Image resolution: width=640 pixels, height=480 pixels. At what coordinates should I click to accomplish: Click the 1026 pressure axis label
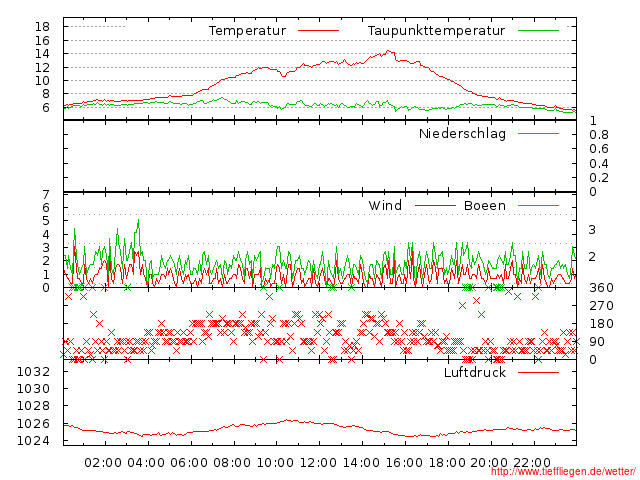pyautogui.click(x=33, y=424)
